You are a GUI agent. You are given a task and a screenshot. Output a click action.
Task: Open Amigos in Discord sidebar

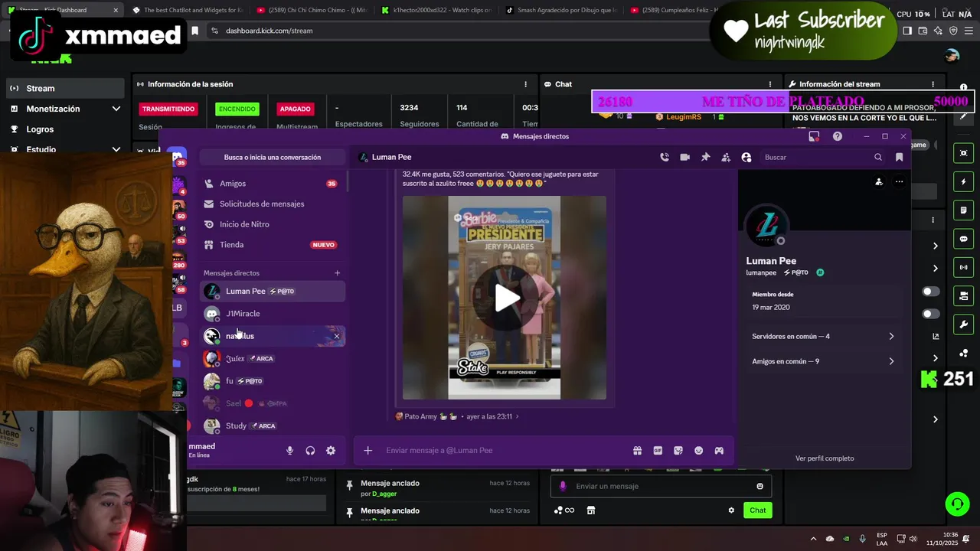point(272,184)
